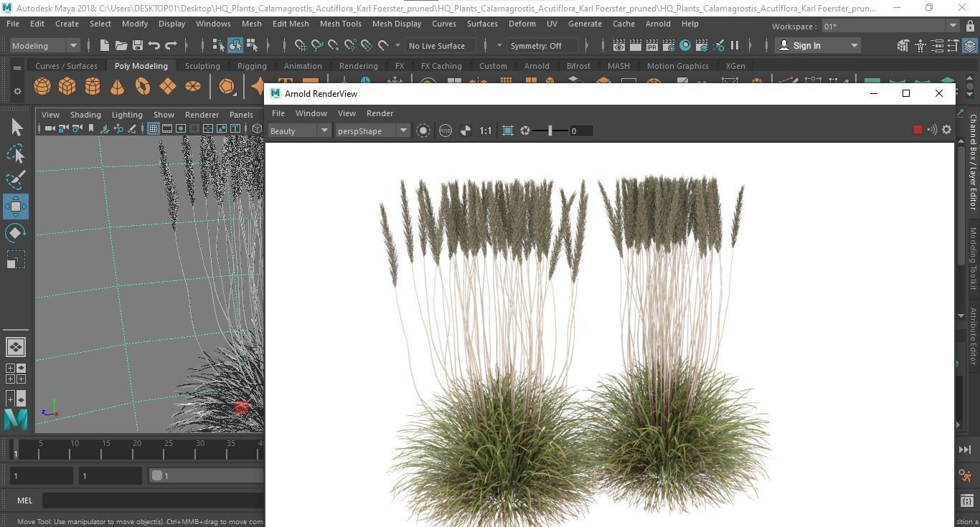Open the Modeling menu set dropdown

click(44, 46)
